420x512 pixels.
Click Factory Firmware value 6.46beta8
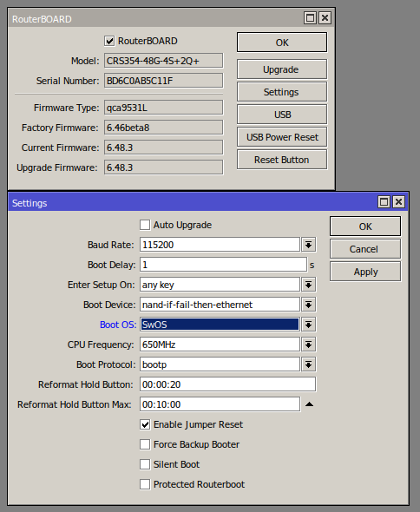(164, 128)
